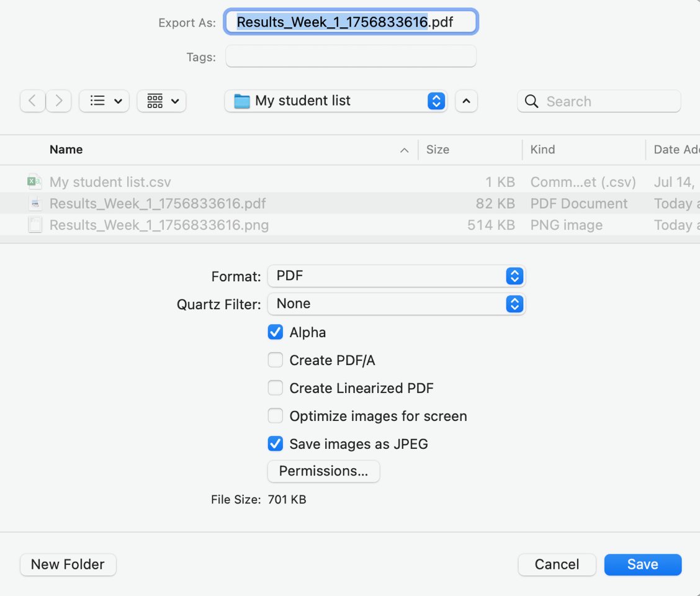The image size is (700, 596).
Task: Collapse the file browser with chevron button
Action: tap(466, 101)
